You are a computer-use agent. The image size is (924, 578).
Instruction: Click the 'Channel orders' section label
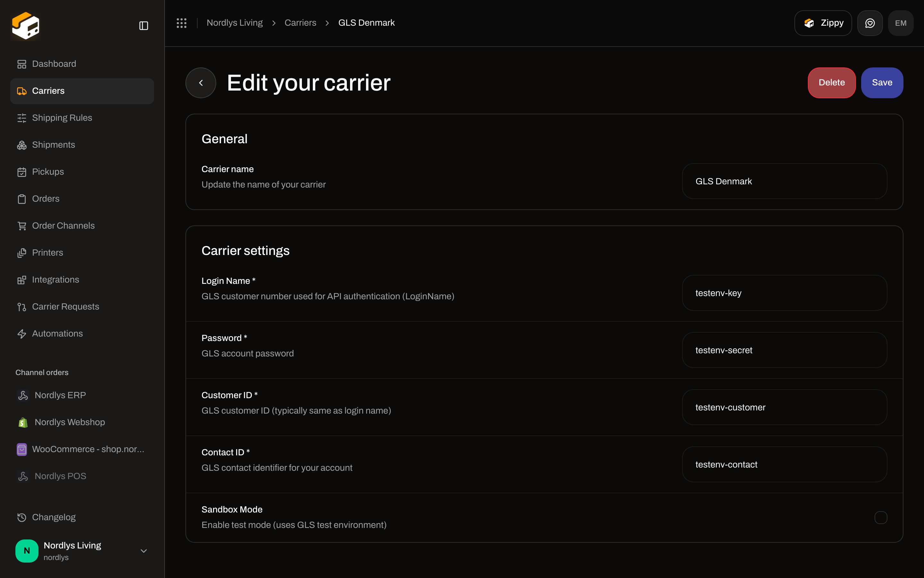click(42, 372)
